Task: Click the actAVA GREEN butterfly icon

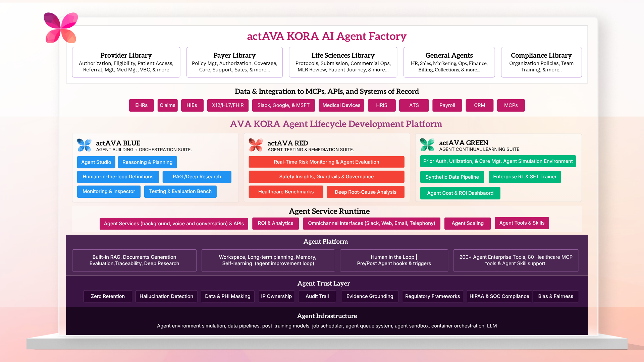Action: click(x=427, y=145)
